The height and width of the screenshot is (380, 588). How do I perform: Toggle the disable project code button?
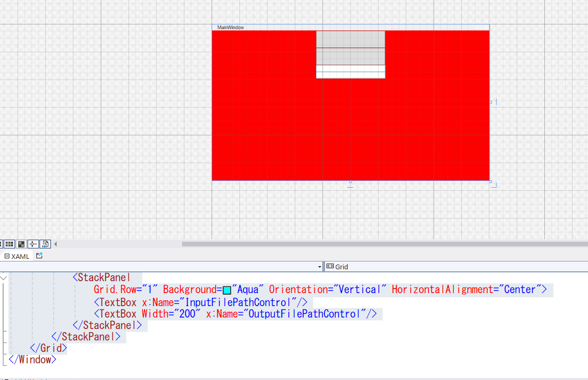tap(45, 244)
